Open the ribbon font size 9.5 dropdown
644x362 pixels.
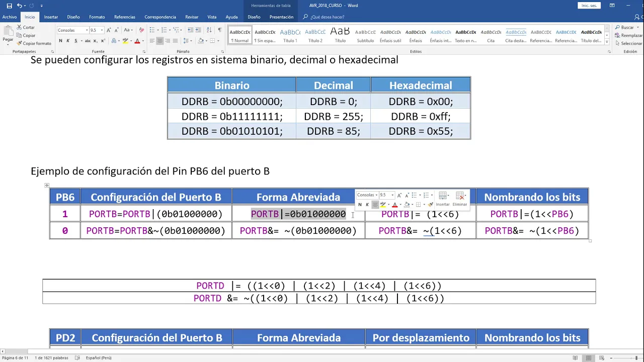tap(102, 30)
